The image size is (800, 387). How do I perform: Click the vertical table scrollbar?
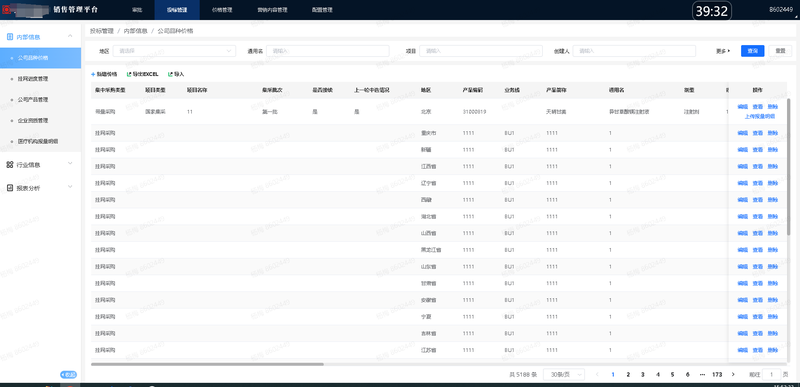coord(789,166)
